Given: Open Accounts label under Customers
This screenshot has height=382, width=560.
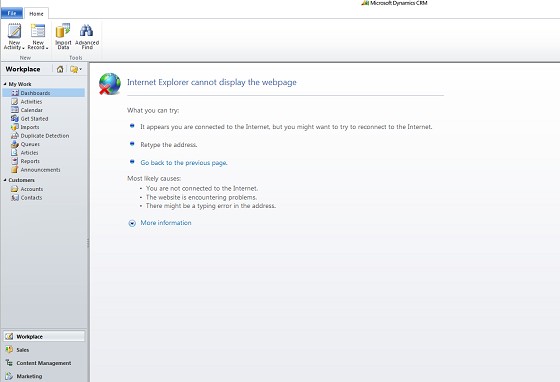Looking at the screenshot, I should 32,189.
